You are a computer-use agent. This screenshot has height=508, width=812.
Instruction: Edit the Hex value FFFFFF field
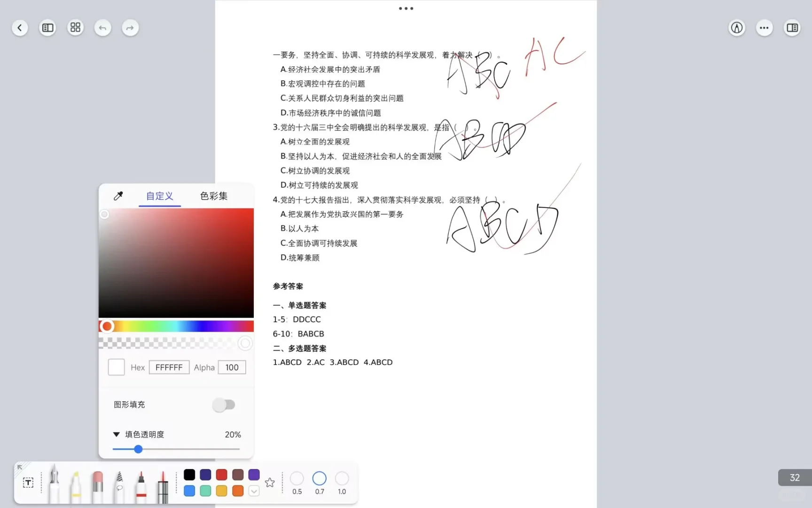(169, 367)
